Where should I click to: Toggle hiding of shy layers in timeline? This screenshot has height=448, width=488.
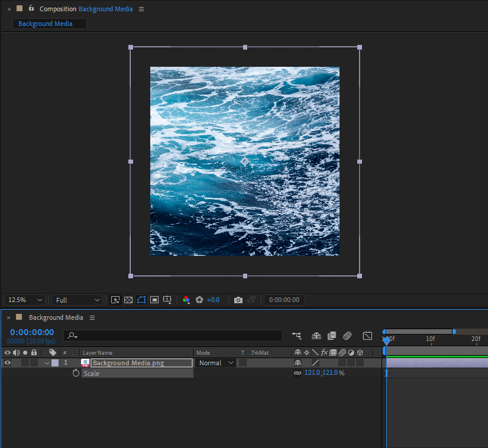pyautogui.click(x=316, y=336)
